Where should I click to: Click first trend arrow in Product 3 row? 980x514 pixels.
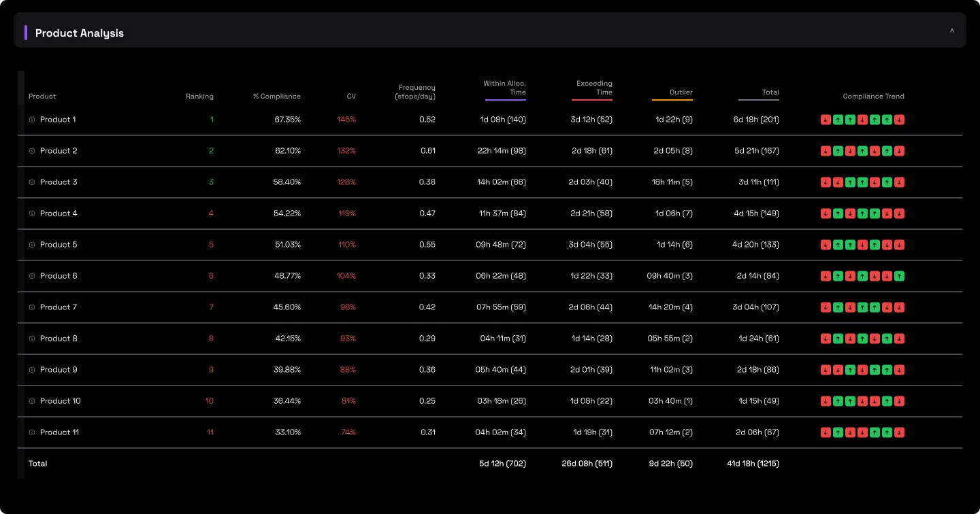coord(826,182)
